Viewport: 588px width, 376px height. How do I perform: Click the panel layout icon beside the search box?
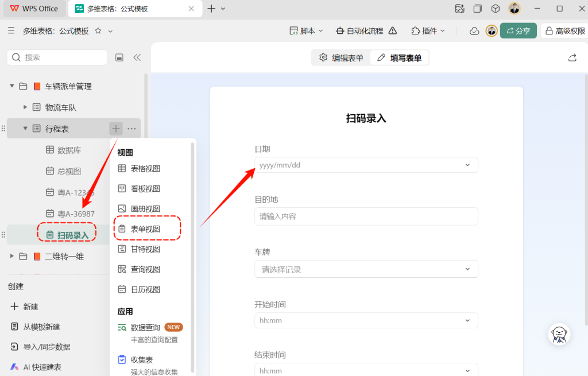[119, 57]
